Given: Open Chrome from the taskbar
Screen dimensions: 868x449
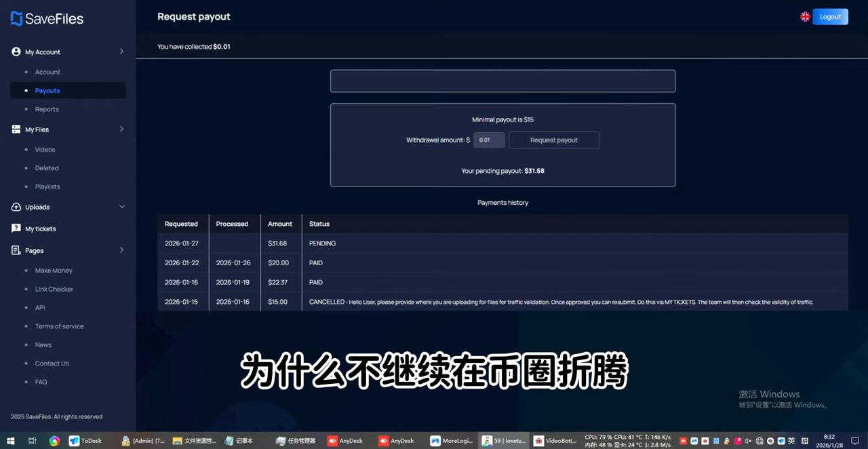Looking at the screenshot, I should coord(54,441).
